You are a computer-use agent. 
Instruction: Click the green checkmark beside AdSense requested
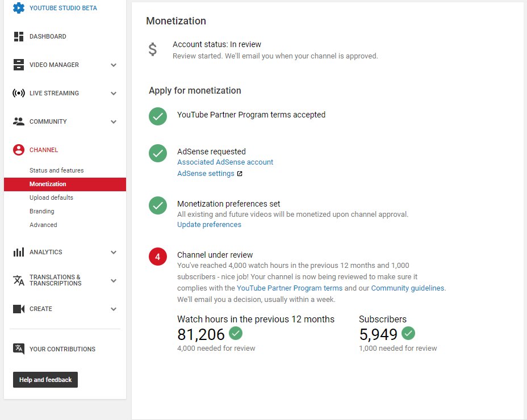(158, 153)
